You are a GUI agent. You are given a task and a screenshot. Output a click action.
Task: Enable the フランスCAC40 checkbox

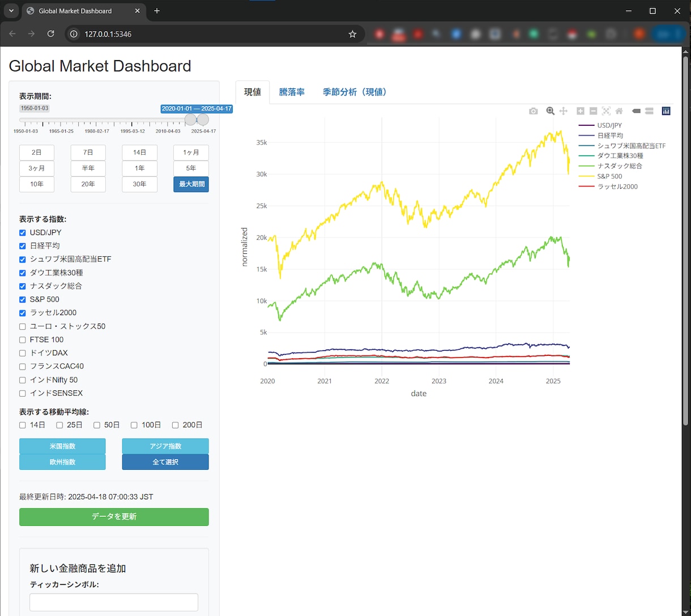[x=23, y=366]
